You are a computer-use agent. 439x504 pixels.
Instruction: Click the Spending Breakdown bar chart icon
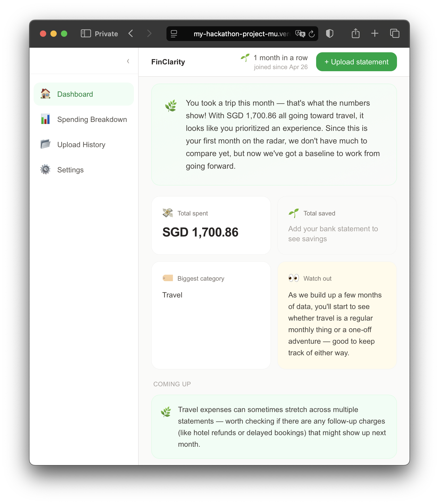(x=45, y=119)
